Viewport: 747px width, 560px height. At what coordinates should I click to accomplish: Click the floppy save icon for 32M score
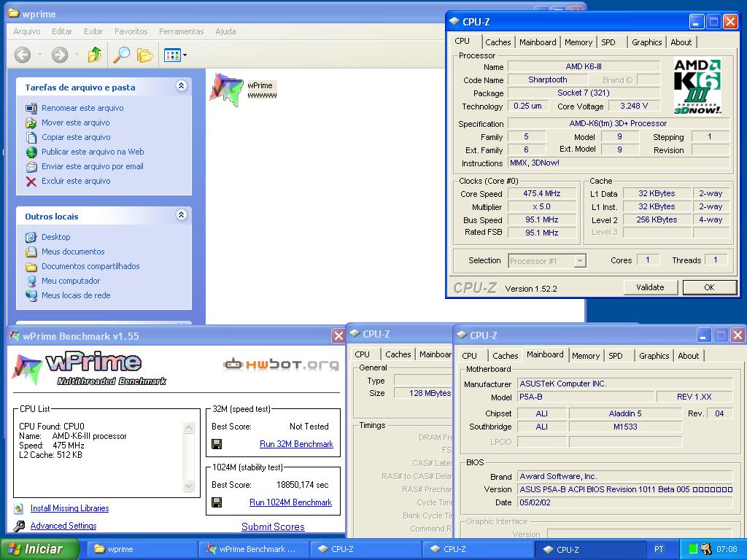[x=217, y=444]
